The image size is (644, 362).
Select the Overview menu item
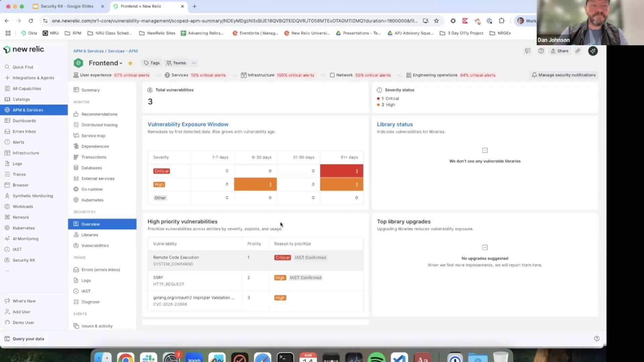click(x=102, y=224)
